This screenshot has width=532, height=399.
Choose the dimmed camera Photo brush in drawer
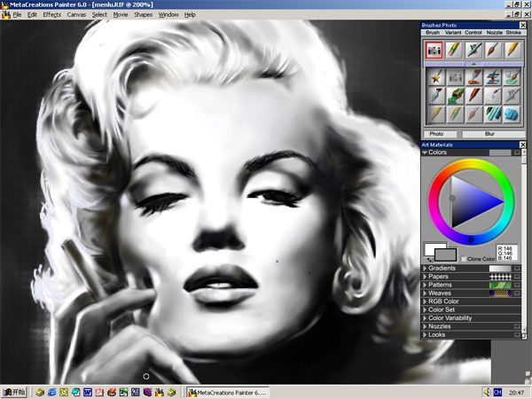(456, 77)
